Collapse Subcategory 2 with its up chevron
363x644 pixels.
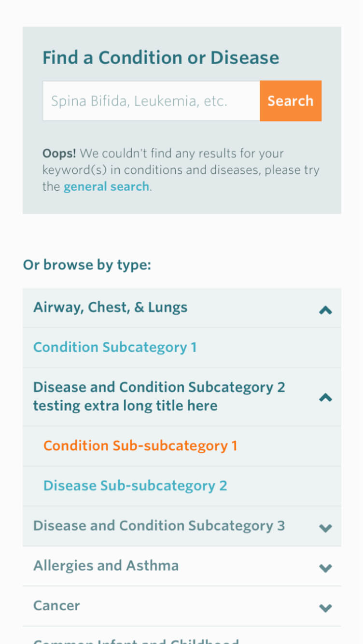[326, 397]
